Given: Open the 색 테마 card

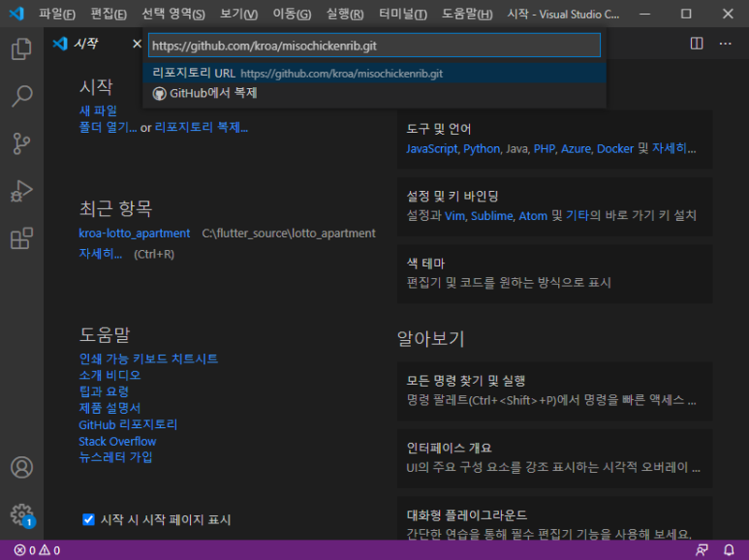Looking at the screenshot, I should (554, 273).
